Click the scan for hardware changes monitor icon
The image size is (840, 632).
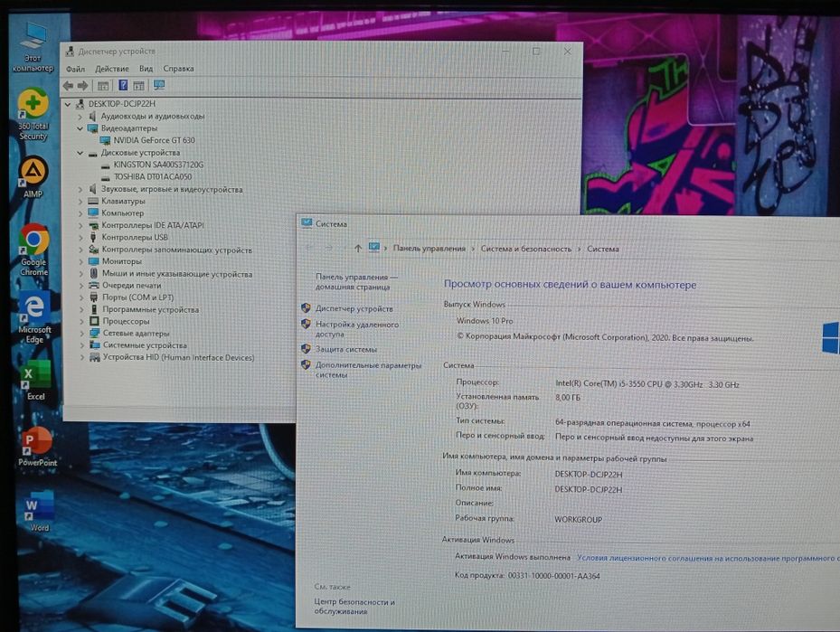coord(159,85)
